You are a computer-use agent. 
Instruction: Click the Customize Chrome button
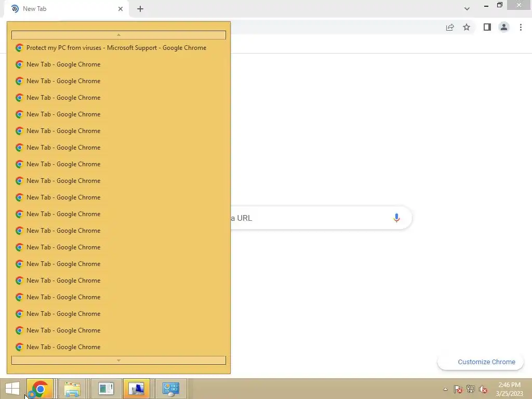click(481, 362)
